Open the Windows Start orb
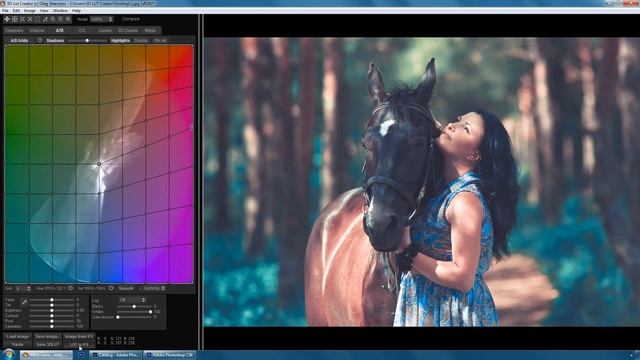This screenshot has width=640, height=360. point(8,354)
